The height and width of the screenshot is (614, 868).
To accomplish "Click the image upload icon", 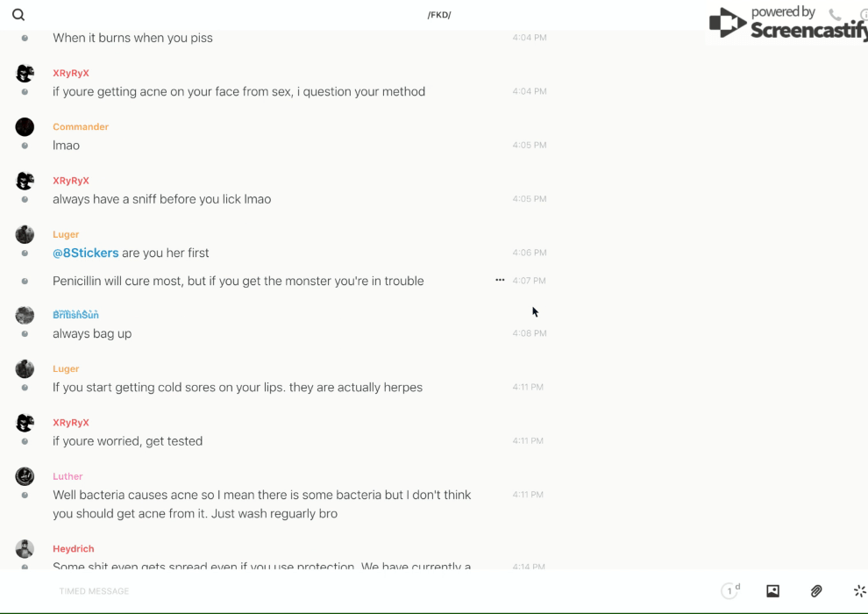I will coord(772,591).
